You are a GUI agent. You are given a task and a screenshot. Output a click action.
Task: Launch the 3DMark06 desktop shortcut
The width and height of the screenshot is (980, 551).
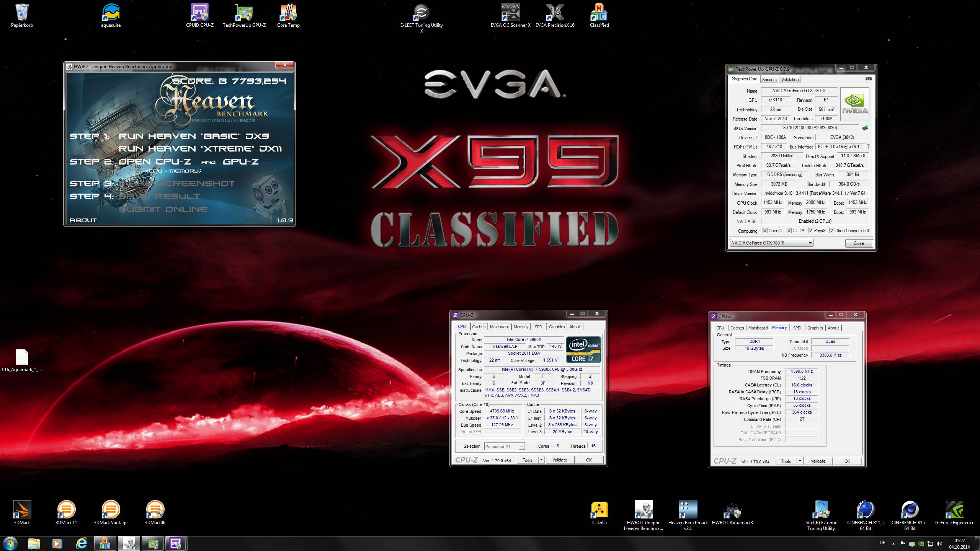155,513
